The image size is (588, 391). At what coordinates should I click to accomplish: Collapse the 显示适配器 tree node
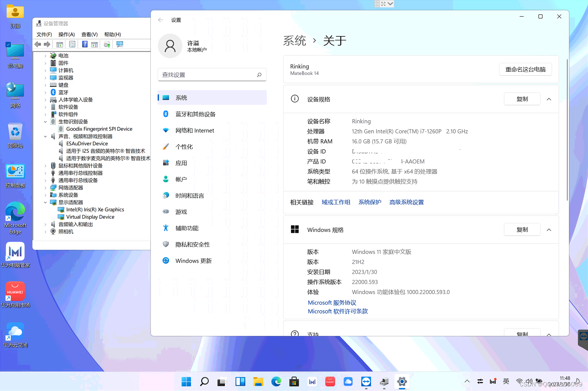(x=45, y=202)
